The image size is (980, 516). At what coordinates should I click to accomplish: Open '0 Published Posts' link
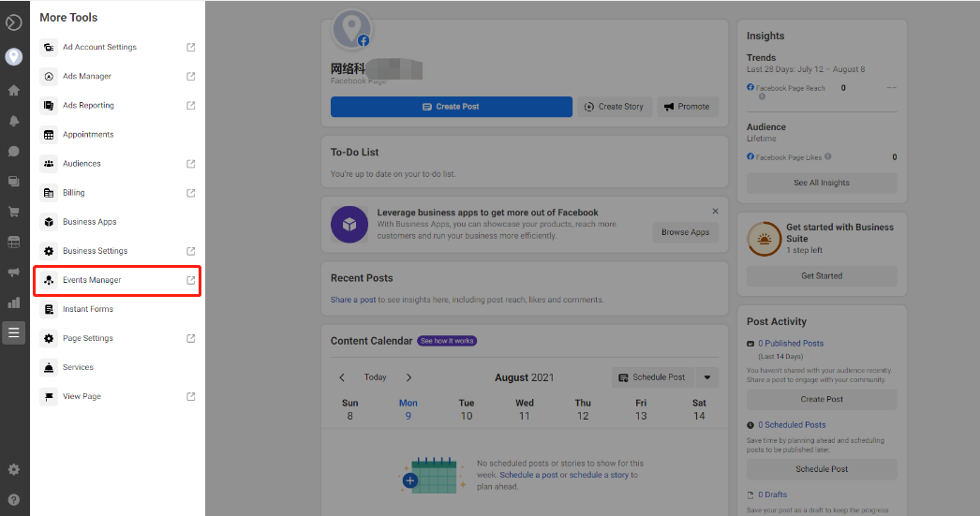(791, 344)
